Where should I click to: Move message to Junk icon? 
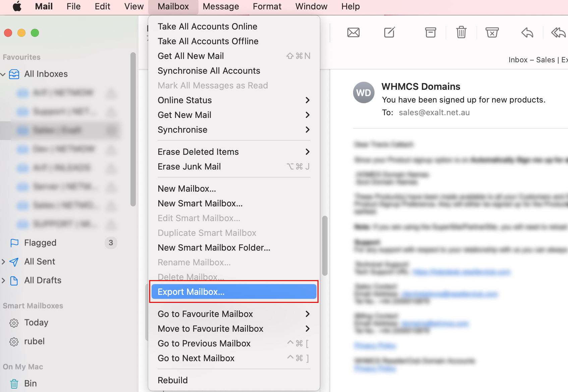click(x=492, y=32)
